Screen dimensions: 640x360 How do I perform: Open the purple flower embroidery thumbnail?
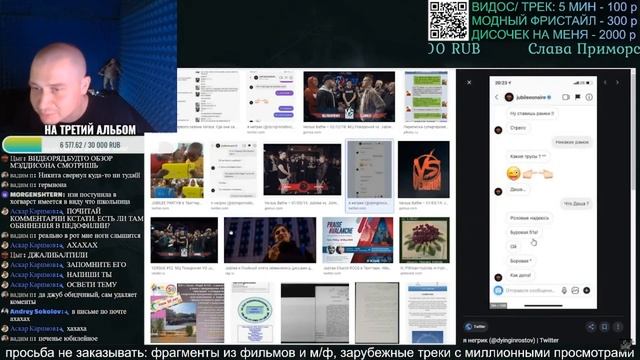tap(424, 240)
